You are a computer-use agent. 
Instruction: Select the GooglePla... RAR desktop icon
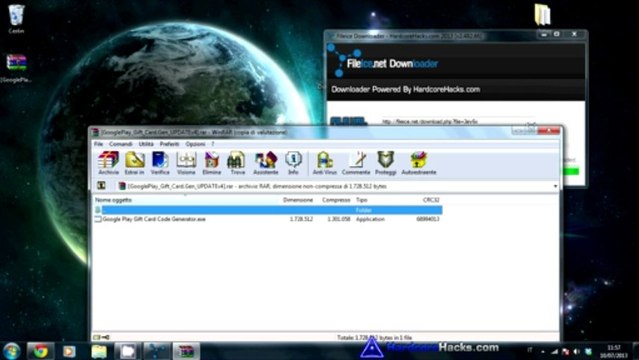(16, 68)
